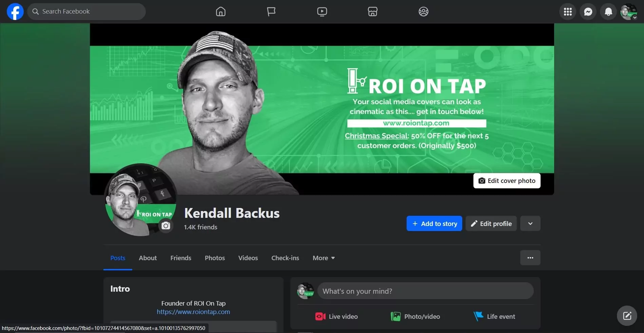Expand the More tab dropdown

pyautogui.click(x=324, y=258)
